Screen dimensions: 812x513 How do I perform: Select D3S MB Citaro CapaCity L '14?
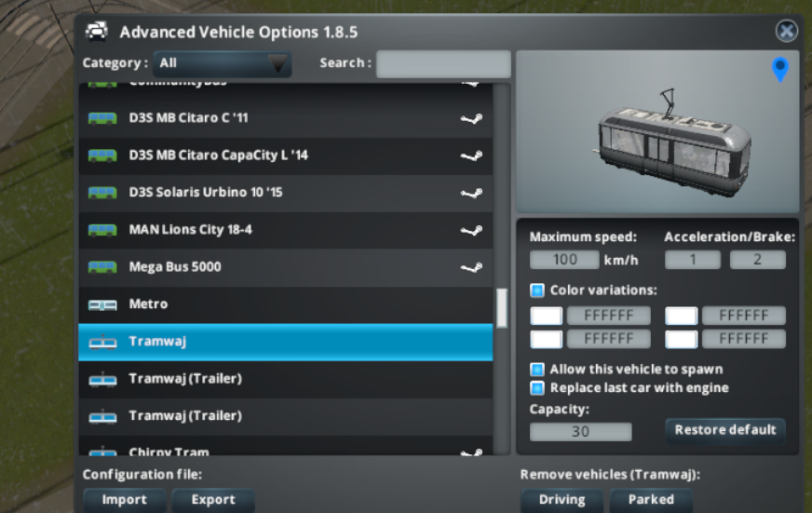click(x=285, y=155)
